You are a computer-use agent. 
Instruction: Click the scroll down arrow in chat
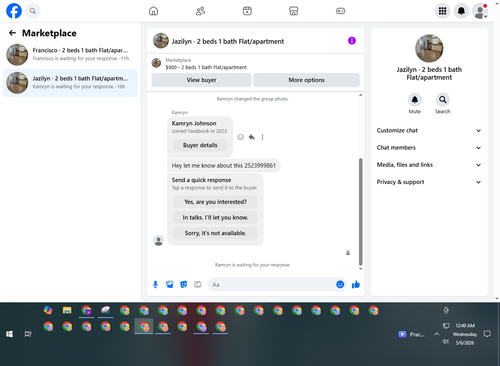point(360,269)
